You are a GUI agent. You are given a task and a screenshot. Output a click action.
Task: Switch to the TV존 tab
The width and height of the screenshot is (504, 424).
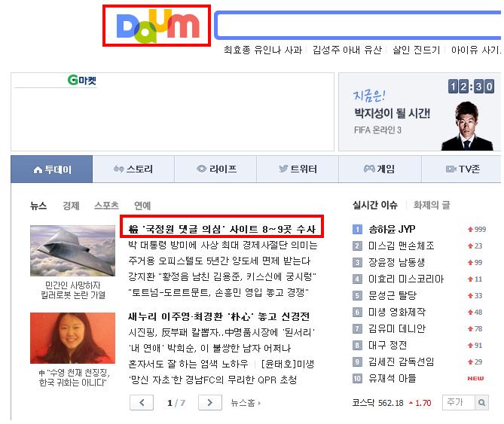(462, 169)
